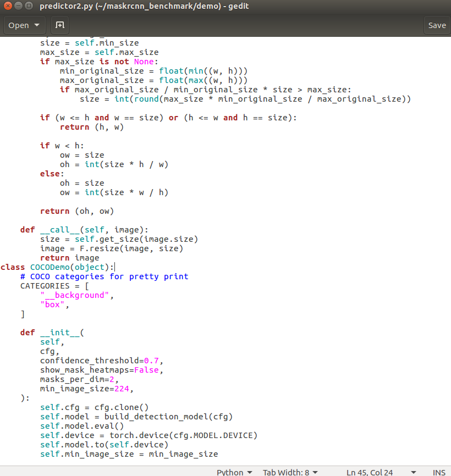Create a new document with the new tab icon

coord(60,25)
